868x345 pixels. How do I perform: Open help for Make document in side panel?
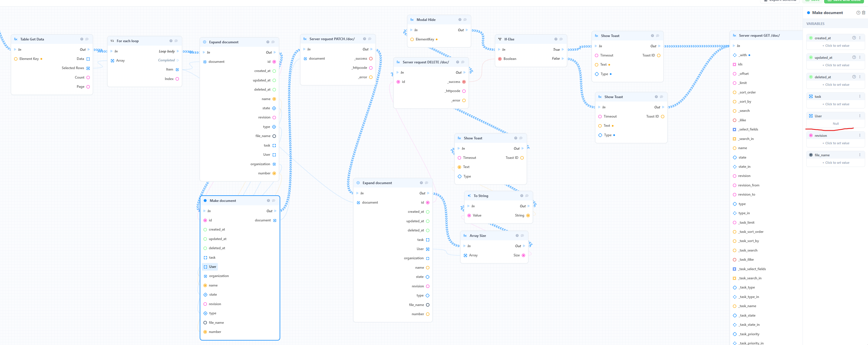(858, 13)
